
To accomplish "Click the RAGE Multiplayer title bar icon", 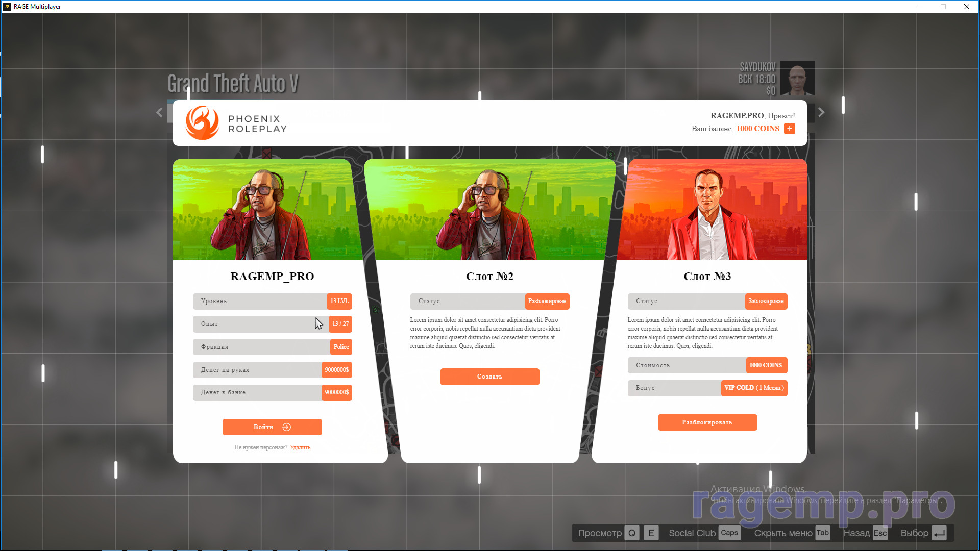I will (7, 7).
